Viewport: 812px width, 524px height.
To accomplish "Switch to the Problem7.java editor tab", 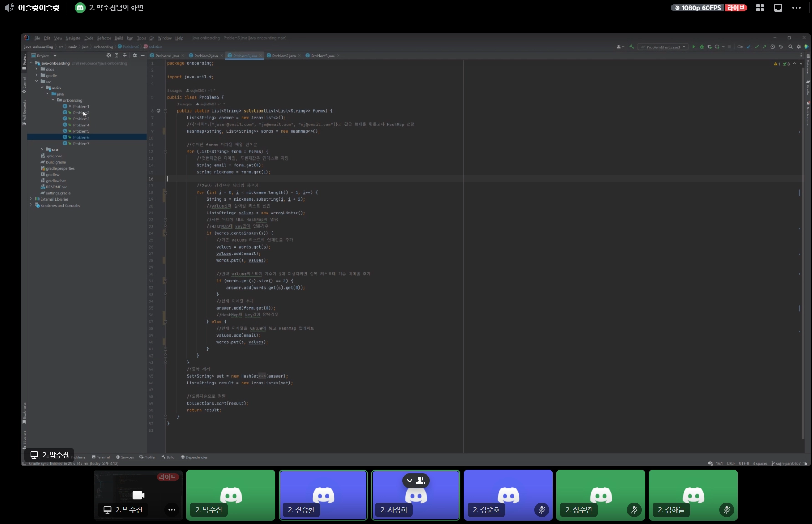I will tap(283, 56).
